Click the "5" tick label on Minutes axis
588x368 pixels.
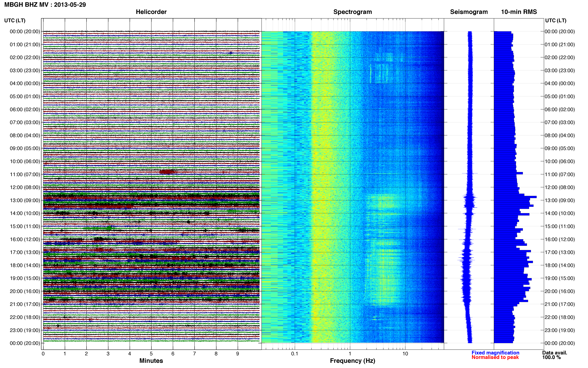click(x=151, y=354)
